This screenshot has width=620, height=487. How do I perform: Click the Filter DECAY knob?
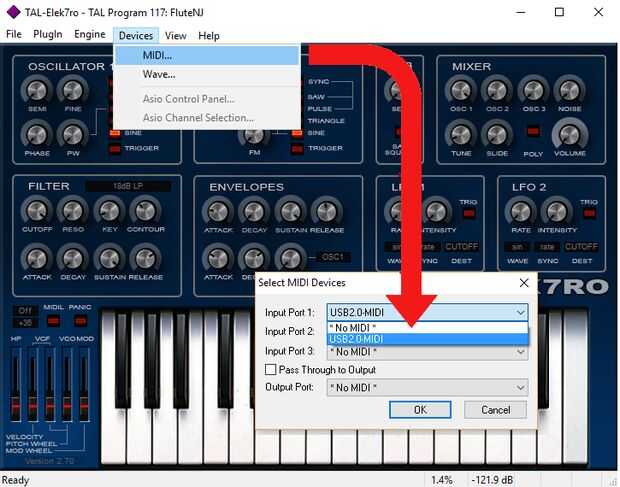pos(73,259)
